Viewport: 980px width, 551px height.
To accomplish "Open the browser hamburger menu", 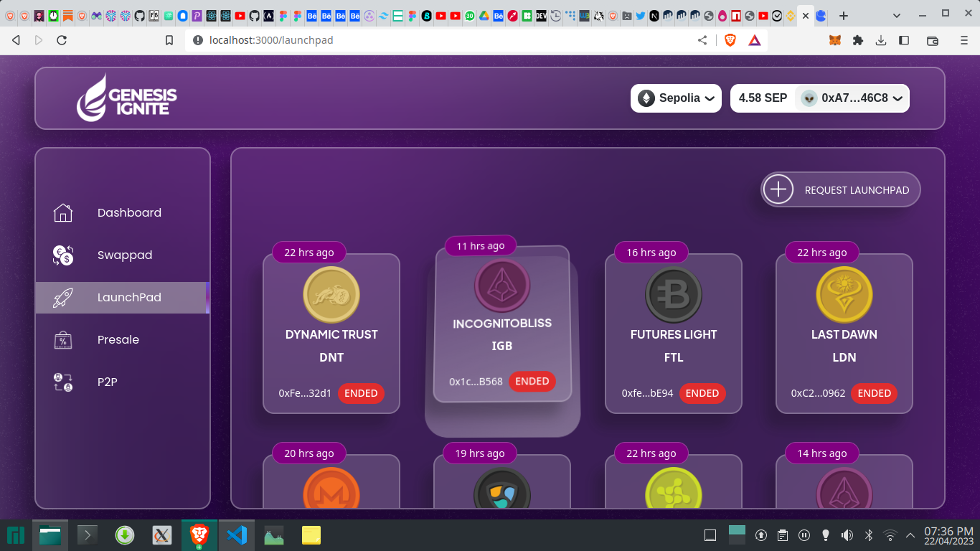I will (964, 40).
